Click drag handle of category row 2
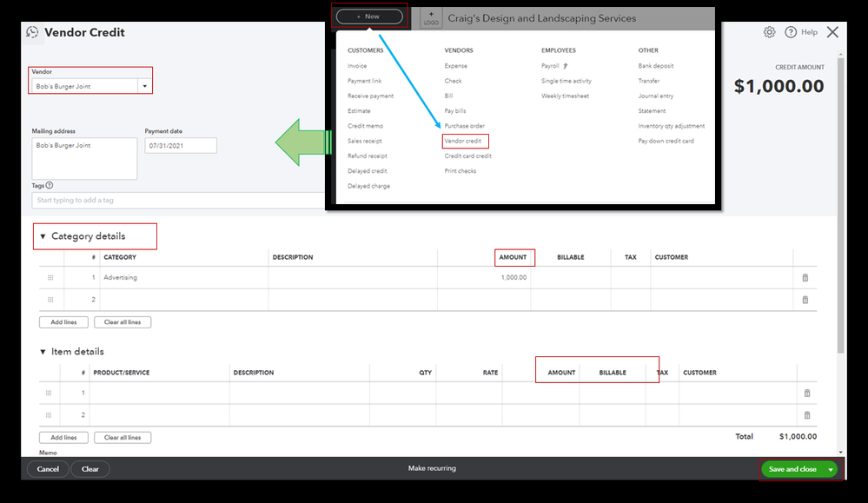 point(50,300)
